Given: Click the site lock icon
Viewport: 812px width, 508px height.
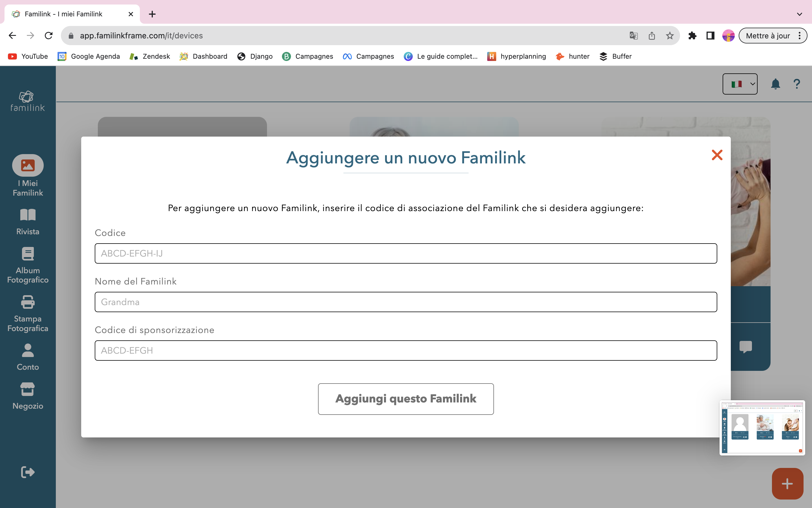Looking at the screenshot, I should (x=71, y=36).
